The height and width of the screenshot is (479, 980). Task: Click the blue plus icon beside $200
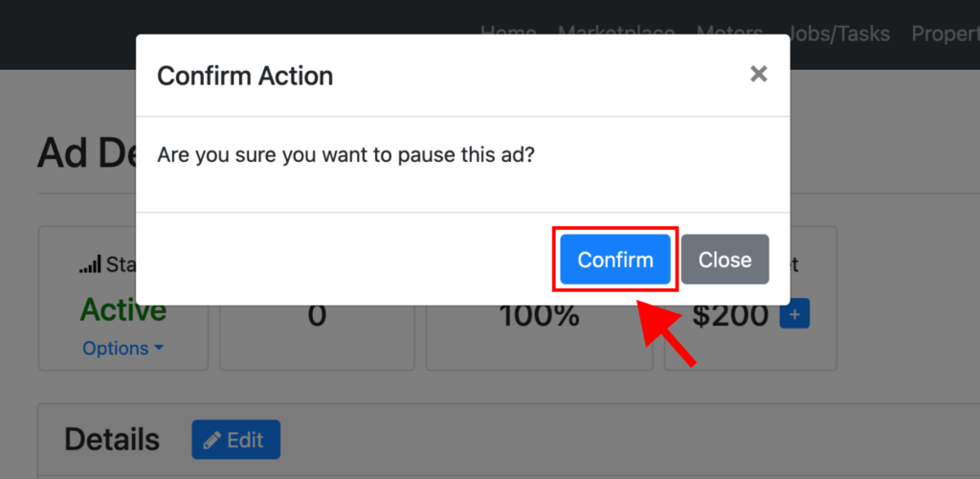pos(794,314)
